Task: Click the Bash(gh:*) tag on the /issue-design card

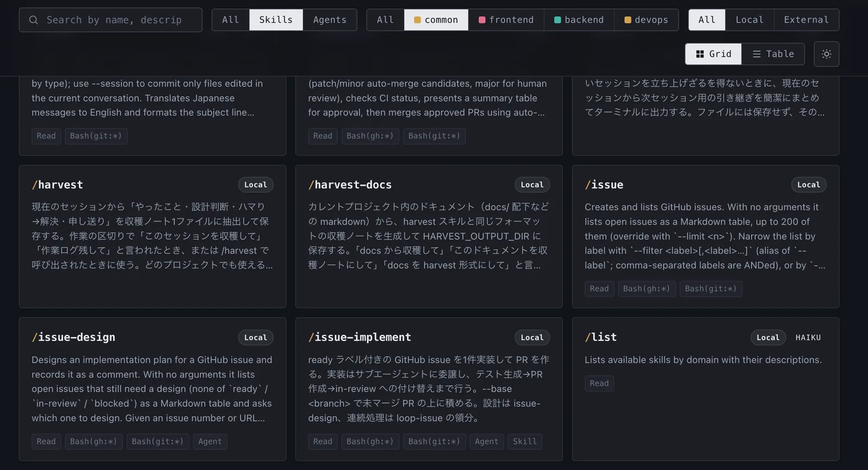Action: pyautogui.click(x=94, y=442)
